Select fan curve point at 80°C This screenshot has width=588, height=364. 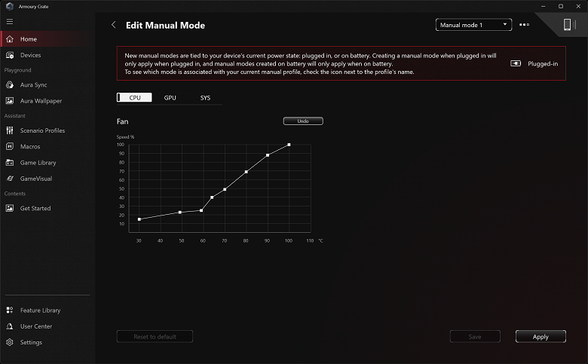click(x=246, y=172)
